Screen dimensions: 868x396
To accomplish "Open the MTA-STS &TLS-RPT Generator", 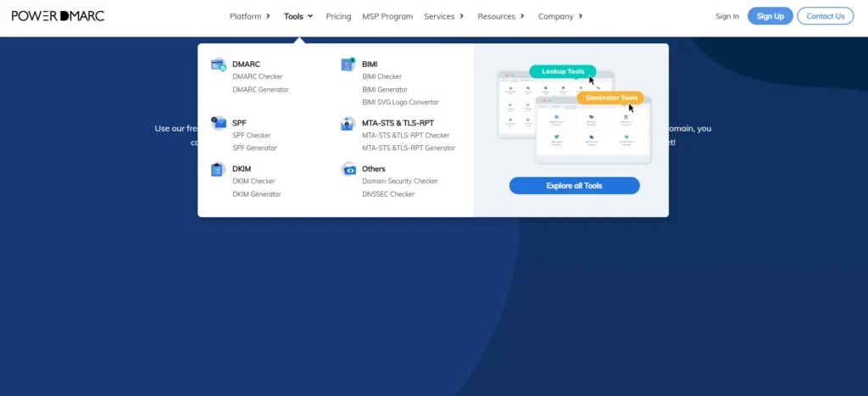I will (409, 148).
